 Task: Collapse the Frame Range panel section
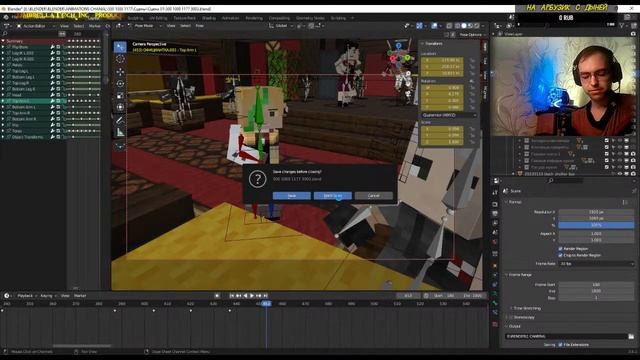coord(507,275)
